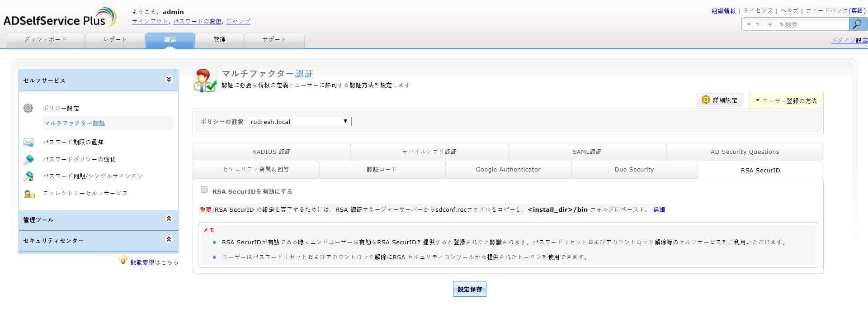Click the gear icon in 詳細設定 button
The height and width of the screenshot is (309, 868).
706,100
